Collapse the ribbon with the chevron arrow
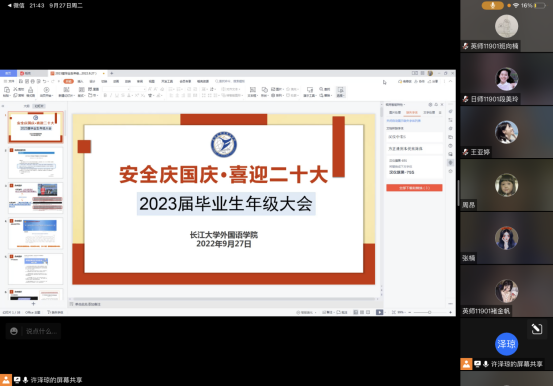 point(450,81)
